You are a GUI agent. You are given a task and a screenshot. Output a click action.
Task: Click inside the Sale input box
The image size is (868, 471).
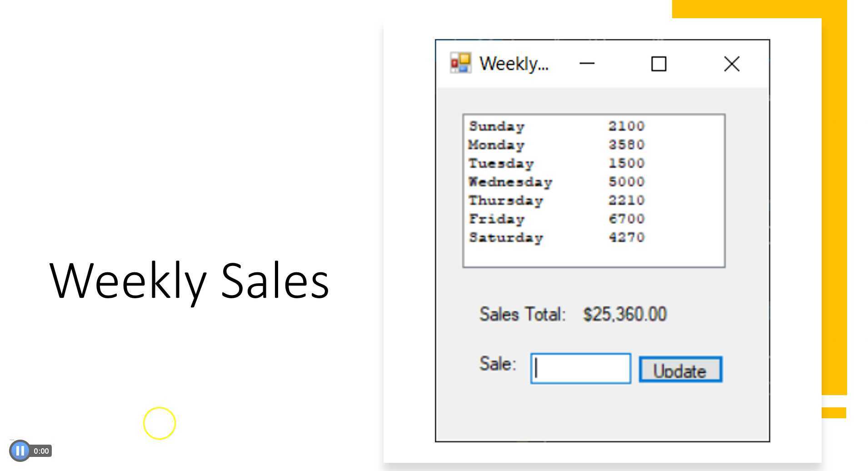580,367
